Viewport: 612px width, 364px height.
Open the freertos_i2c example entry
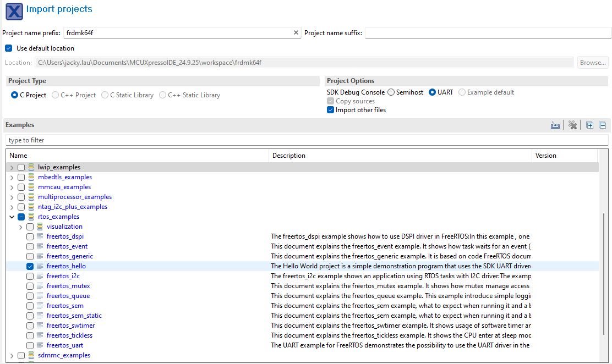tap(63, 275)
